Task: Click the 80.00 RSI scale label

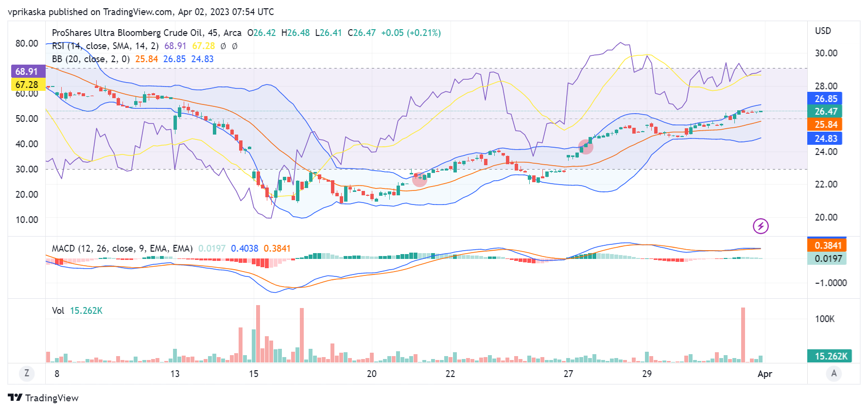Action: (x=27, y=43)
